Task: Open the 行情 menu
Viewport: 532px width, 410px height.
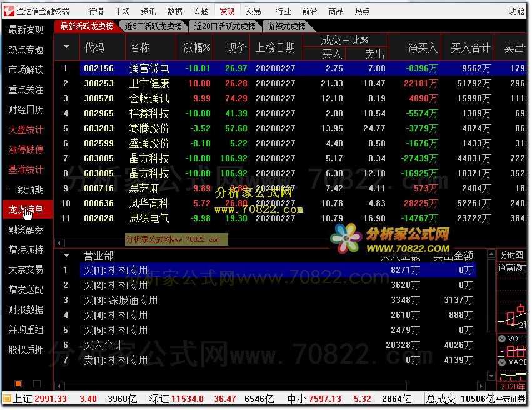Action: [96, 11]
